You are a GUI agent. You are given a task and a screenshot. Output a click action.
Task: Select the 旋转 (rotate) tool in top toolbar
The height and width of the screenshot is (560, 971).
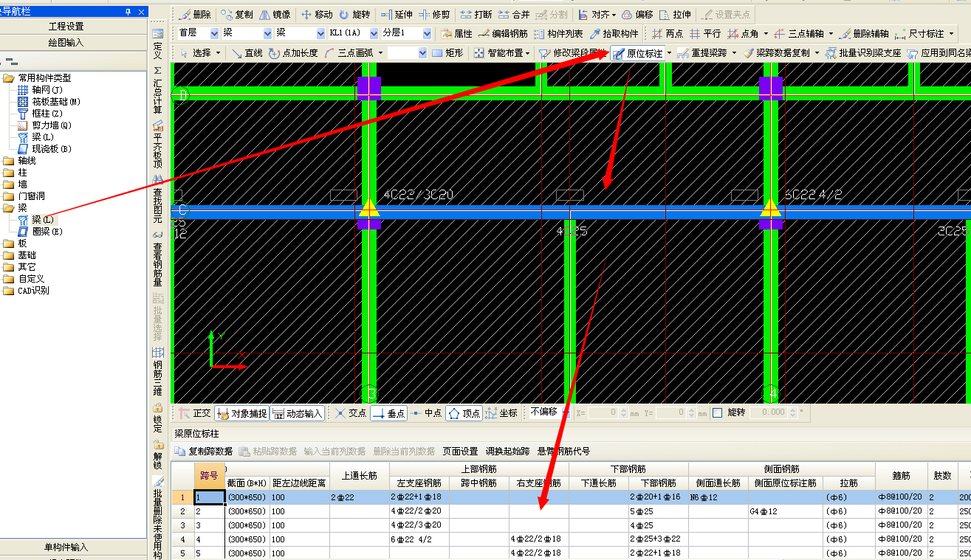click(x=354, y=15)
